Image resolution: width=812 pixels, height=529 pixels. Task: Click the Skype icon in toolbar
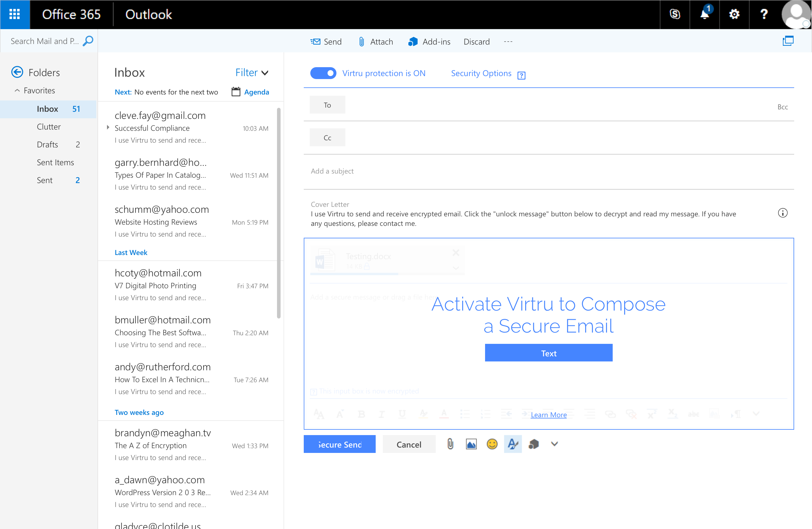pyautogui.click(x=676, y=13)
